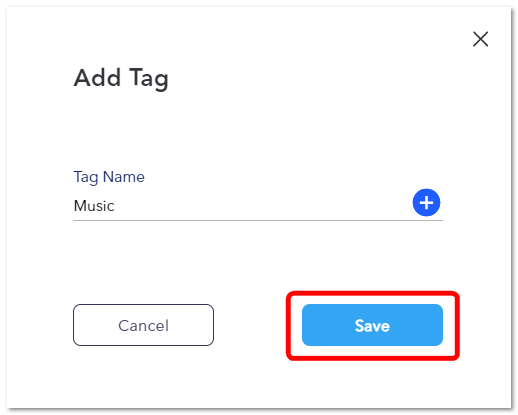
Task: Focus the Tag Name input field
Action: point(242,206)
